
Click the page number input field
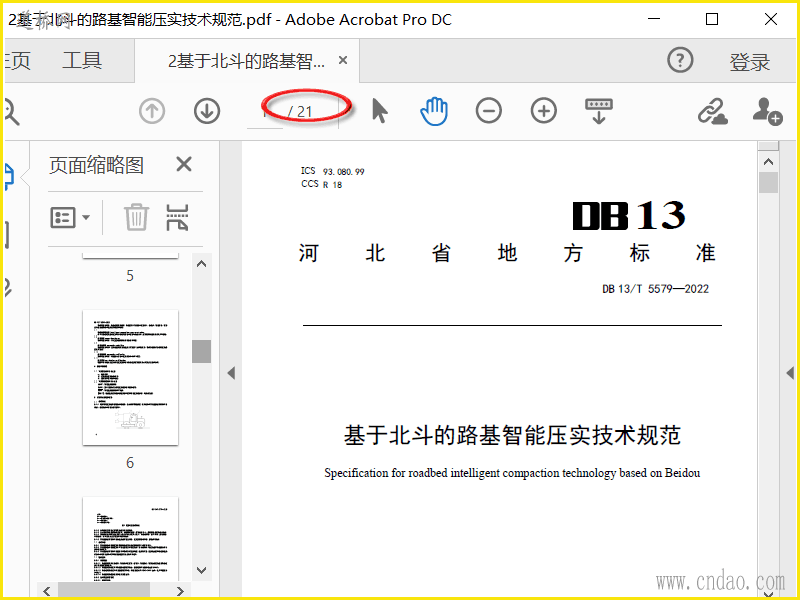(x=265, y=111)
